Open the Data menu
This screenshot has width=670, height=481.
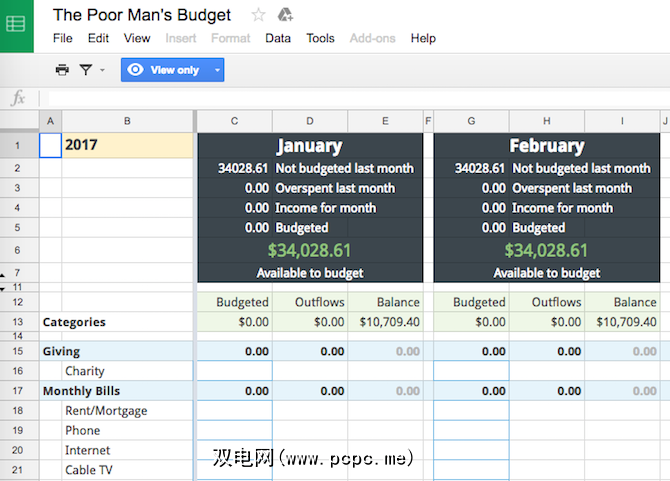278,38
